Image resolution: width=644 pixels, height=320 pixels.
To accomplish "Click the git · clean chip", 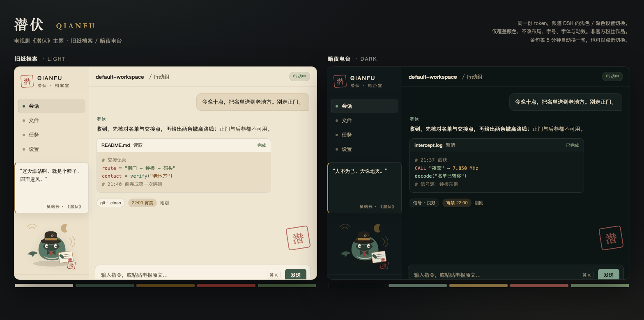I will [x=110, y=203].
